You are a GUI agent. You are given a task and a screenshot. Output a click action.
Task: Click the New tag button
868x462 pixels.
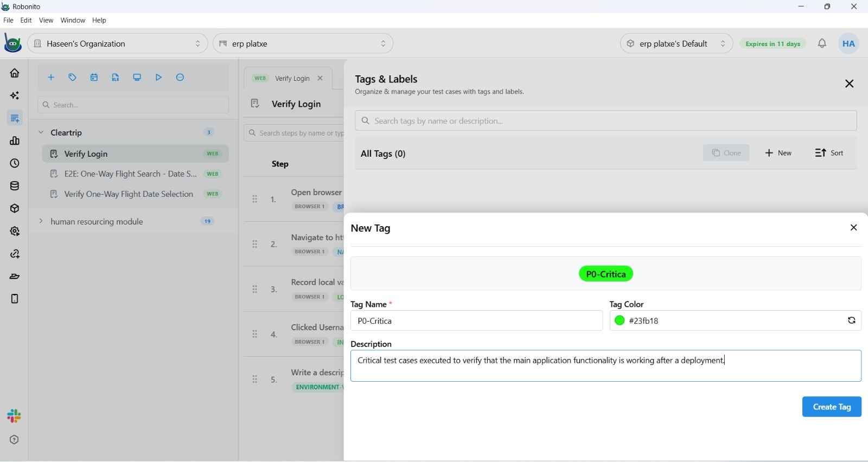tap(778, 153)
